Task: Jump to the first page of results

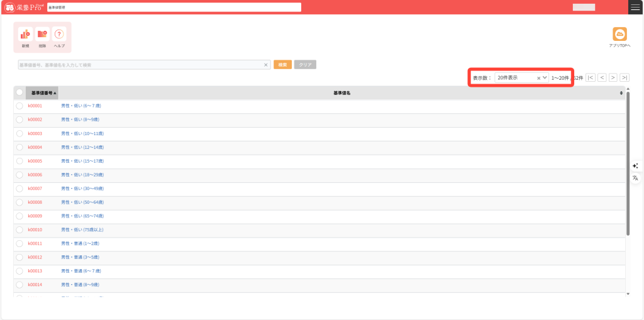Action: click(x=591, y=77)
